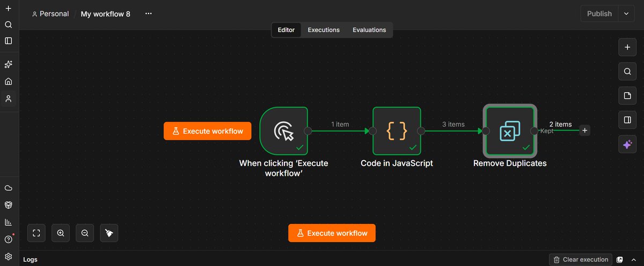Switch to the Executions tab
This screenshot has width=644, height=266.
(x=324, y=30)
